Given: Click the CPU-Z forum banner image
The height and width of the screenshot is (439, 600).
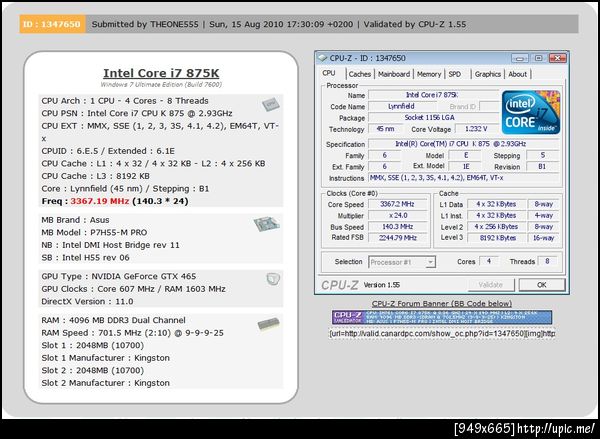Looking at the screenshot, I should (442, 317).
